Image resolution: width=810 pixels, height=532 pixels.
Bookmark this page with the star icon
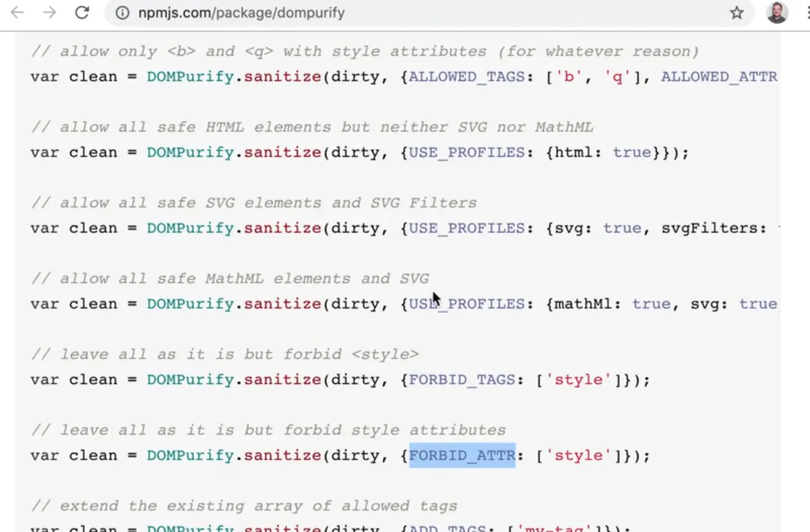(737, 13)
